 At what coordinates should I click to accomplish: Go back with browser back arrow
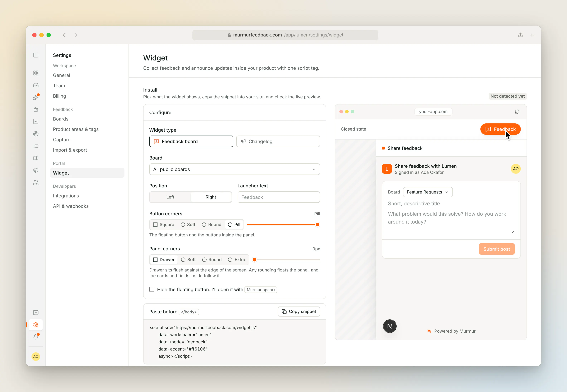64,35
